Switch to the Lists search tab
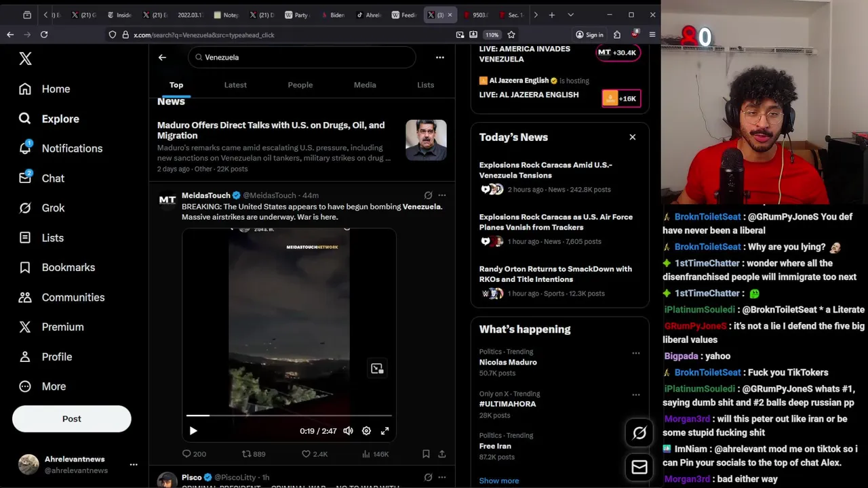The image size is (868, 488). [425, 85]
